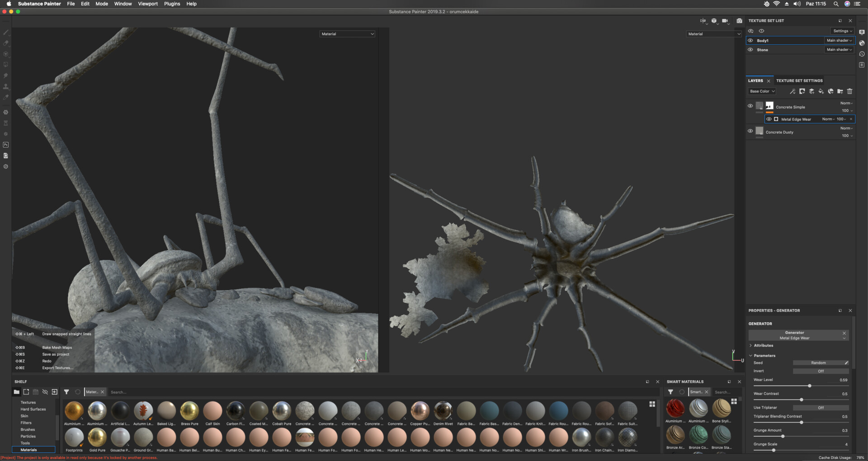This screenshot has width=868, height=461.
Task: Open the 3D cube view mode icon
Action: 714,21
